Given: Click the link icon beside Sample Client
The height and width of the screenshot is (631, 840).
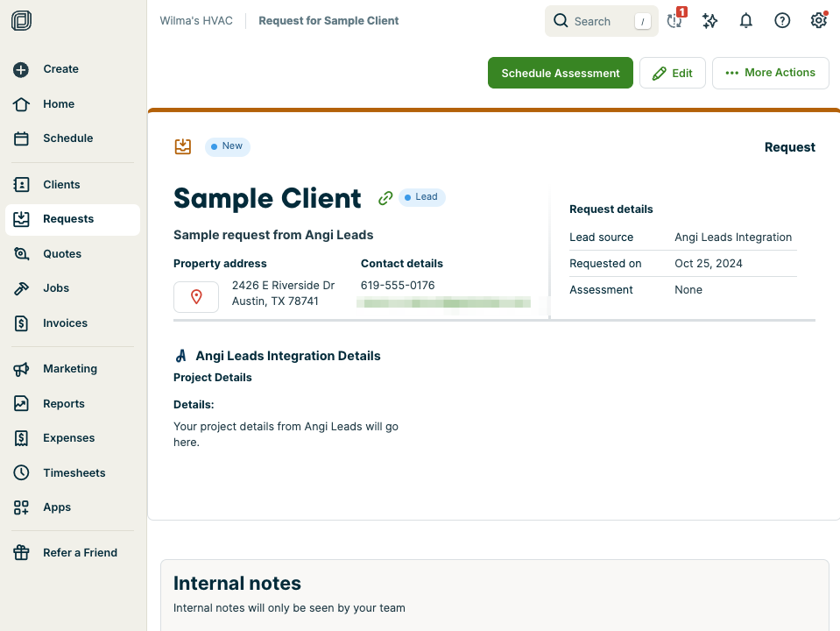Looking at the screenshot, I should (385, 198).
